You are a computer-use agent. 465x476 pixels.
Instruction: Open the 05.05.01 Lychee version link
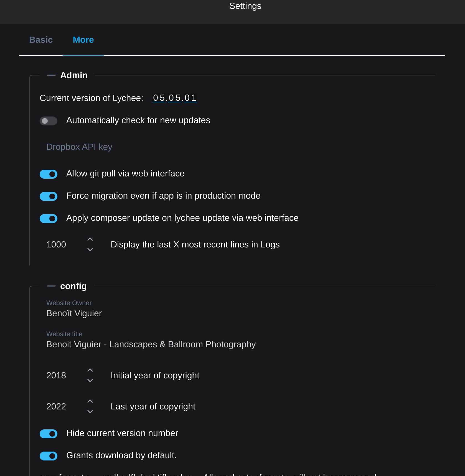[x=175, y=98]
